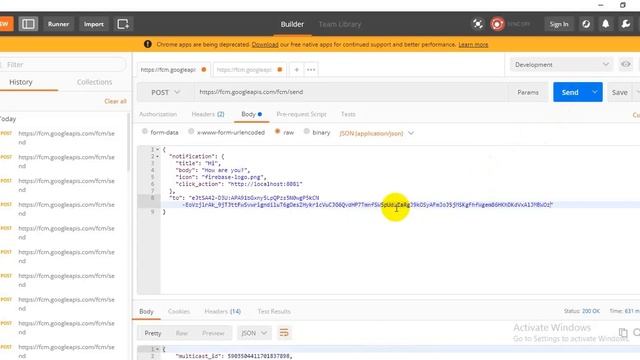Click the Sign In button
This screenshot has height=360, width=640.
point(559,24)
